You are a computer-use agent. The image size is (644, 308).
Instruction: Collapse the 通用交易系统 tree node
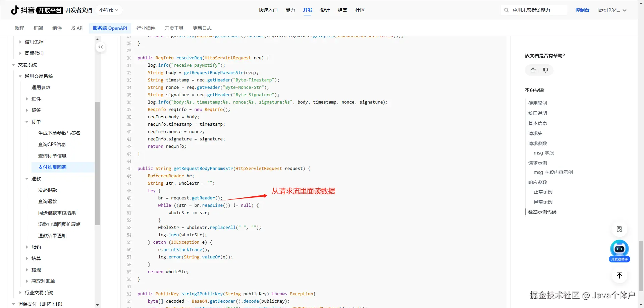point(20,76)
